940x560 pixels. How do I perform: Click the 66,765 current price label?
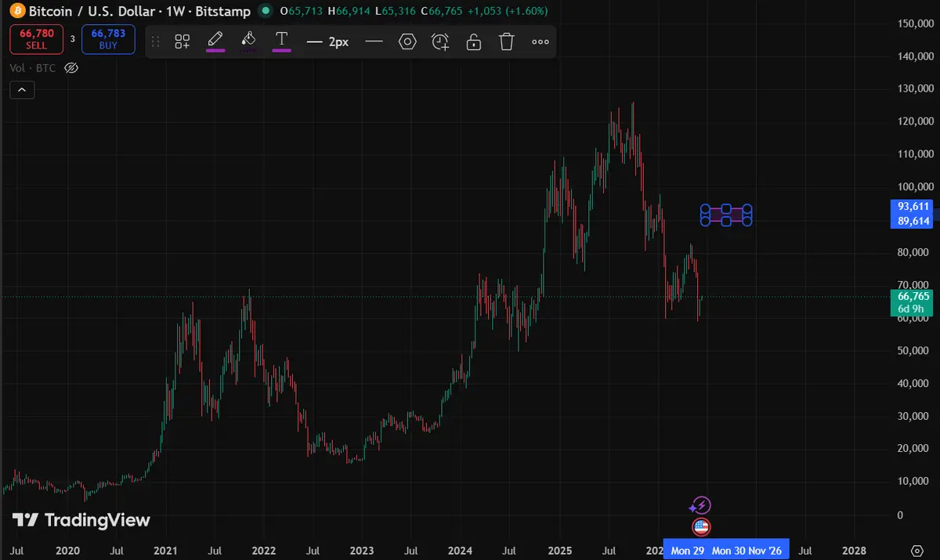tap(913, 296)
